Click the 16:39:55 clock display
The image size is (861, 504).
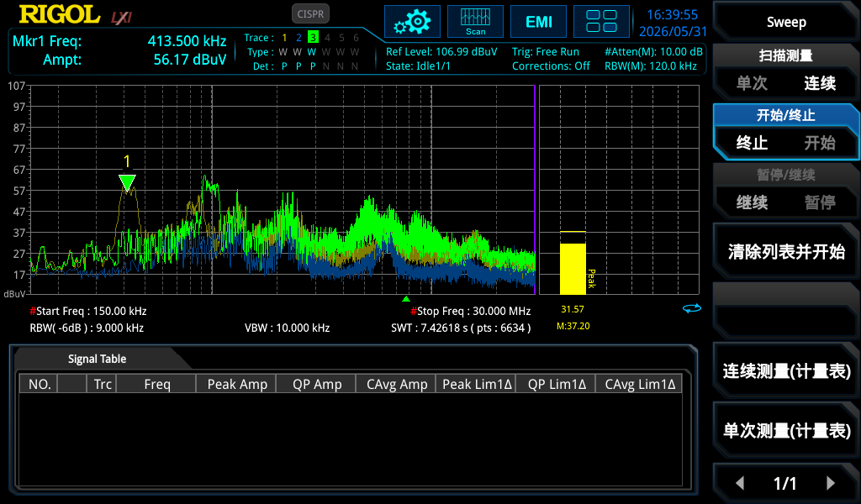(x=672, y=15)
